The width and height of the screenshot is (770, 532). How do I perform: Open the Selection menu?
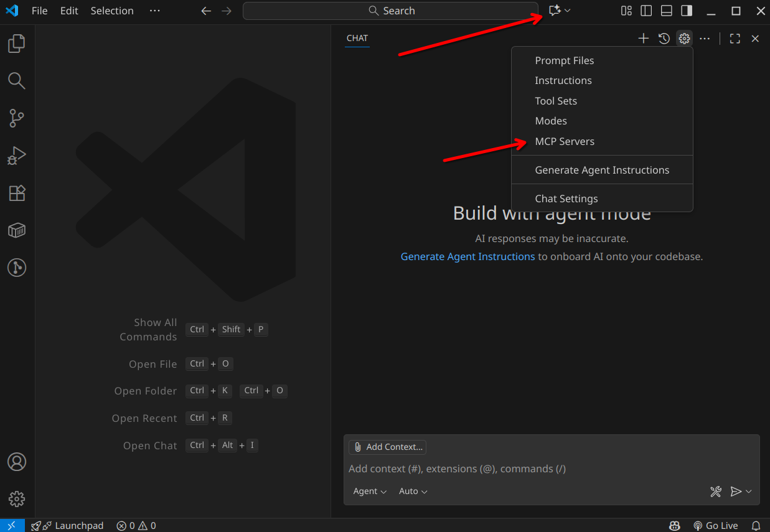[112, 11]
